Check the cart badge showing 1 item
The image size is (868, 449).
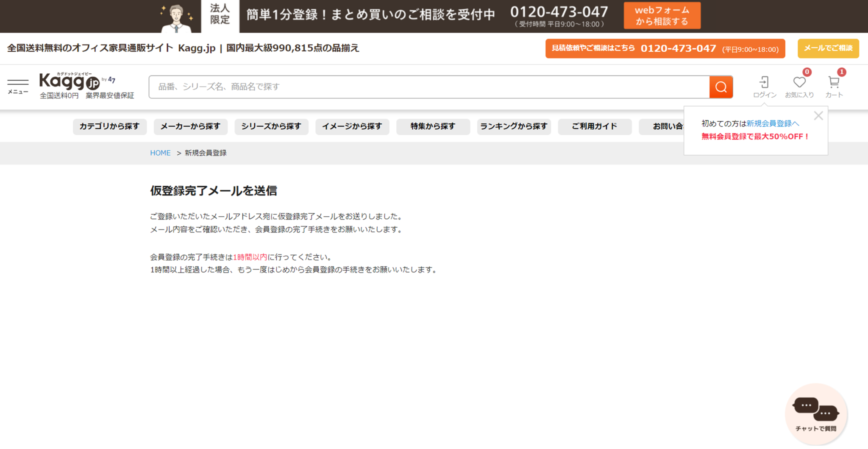(842, 73)
